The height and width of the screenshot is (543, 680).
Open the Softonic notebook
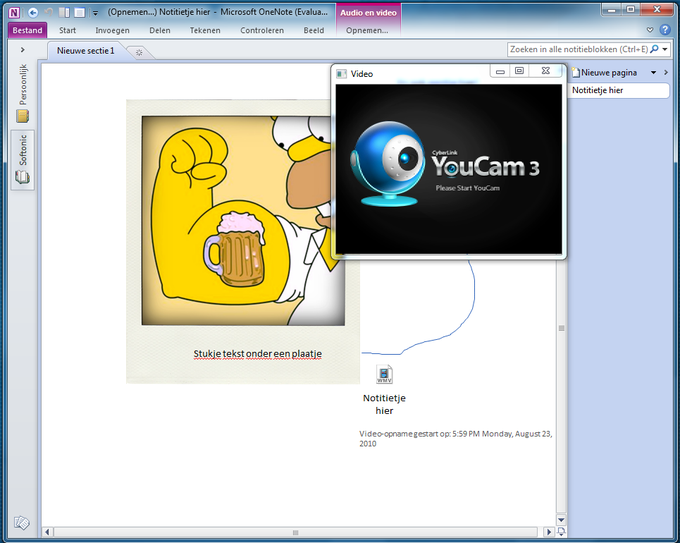pos(23,159)
